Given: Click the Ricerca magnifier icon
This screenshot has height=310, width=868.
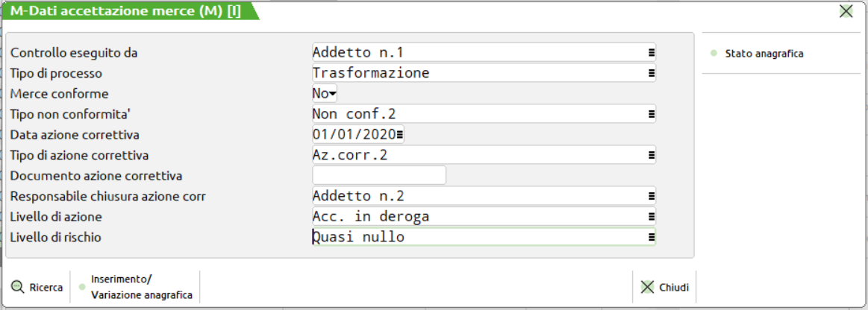Looking at the screenshot, I should point(18,288).
